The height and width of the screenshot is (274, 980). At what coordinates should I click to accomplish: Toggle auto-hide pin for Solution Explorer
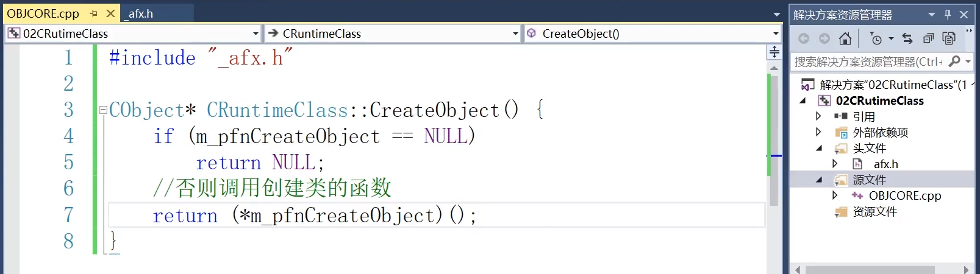[x=948, y=14]
